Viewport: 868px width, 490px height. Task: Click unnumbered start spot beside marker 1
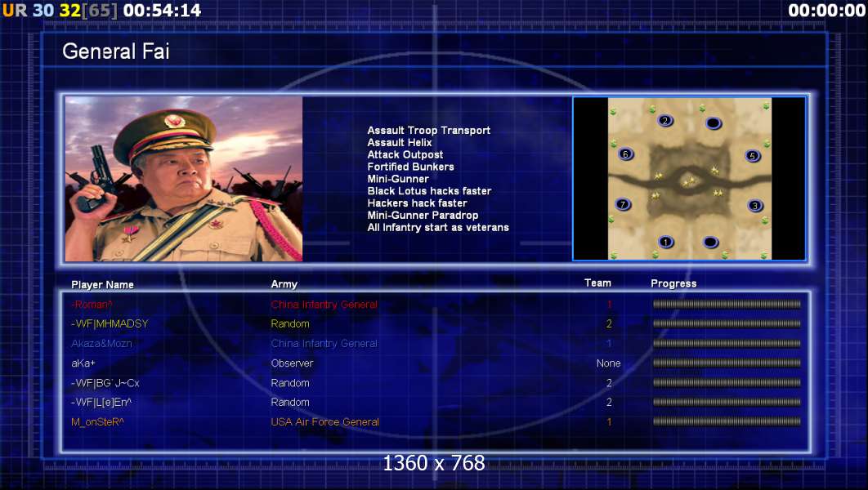click(710, 242)
